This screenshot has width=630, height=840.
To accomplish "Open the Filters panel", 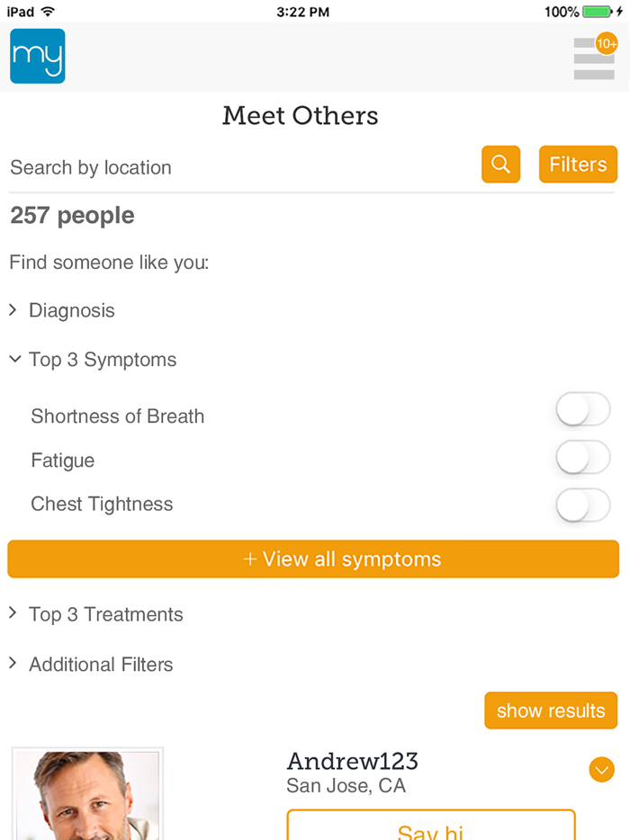I will [578, 165].
